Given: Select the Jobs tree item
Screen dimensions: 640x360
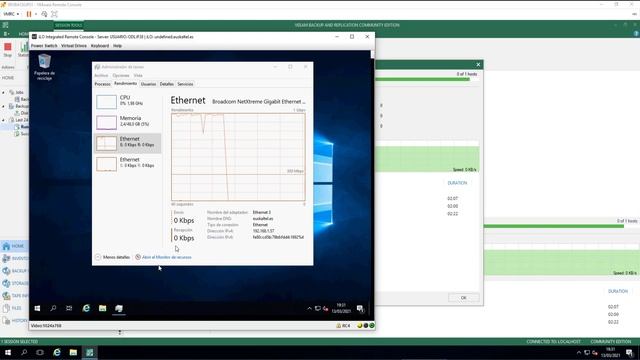Looking at the screenshot, I should pyautogui.click(x=16, y=93).
